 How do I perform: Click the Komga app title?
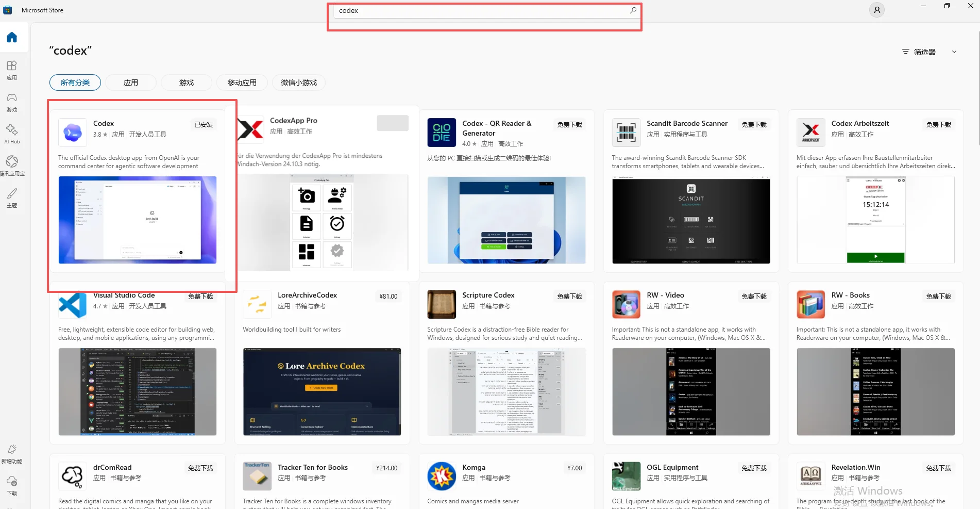(x=474, y=467)
